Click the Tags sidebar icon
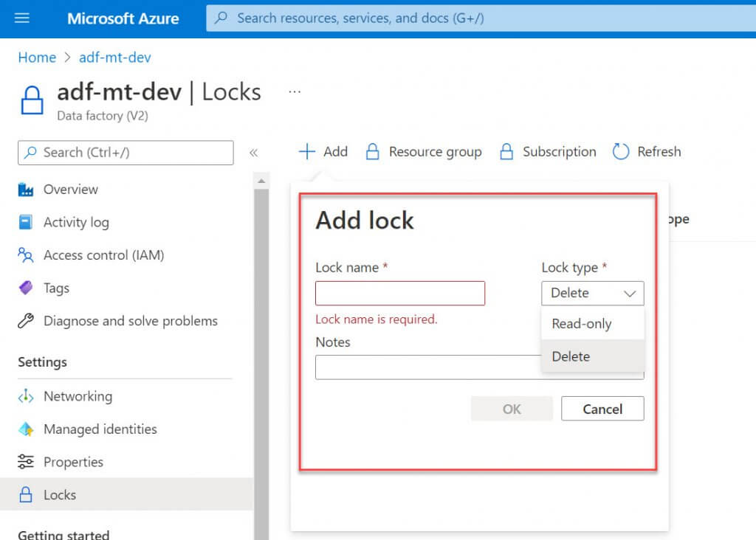This screenshot has width=756, height=540. point(26,288)
